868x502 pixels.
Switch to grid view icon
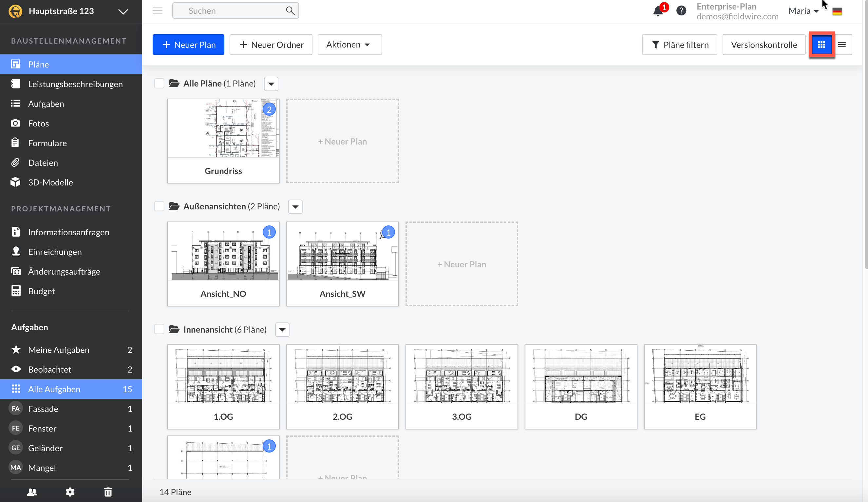pos(821,45)
